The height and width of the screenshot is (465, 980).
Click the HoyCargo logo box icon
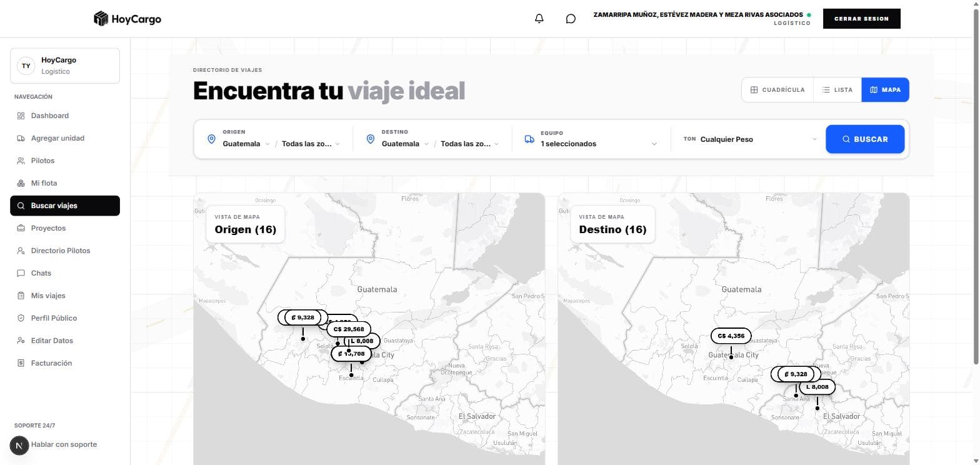101,19
